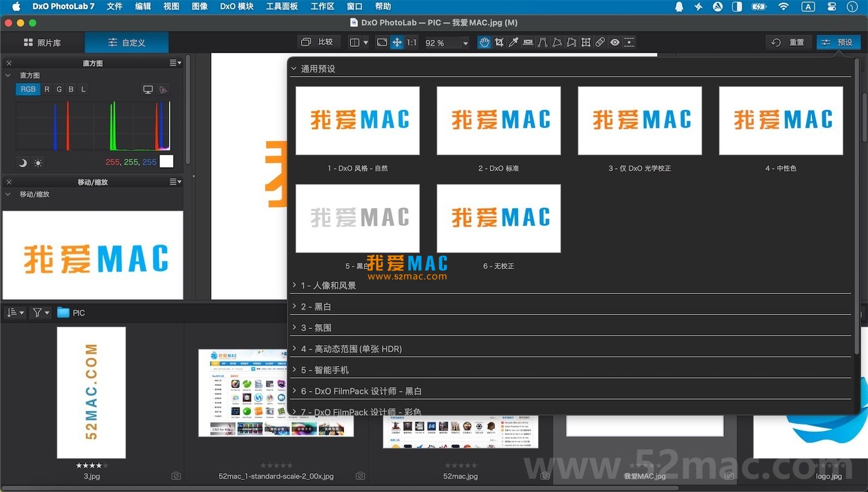The width and height of the screenshot is (868, 492).
Task: Click the 比较 compare button
Action: pos(318,42)
